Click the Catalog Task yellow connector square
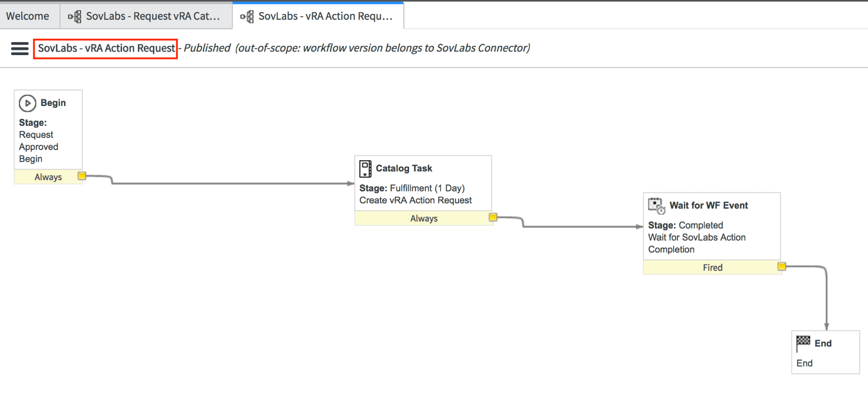 tap(493, 217)
